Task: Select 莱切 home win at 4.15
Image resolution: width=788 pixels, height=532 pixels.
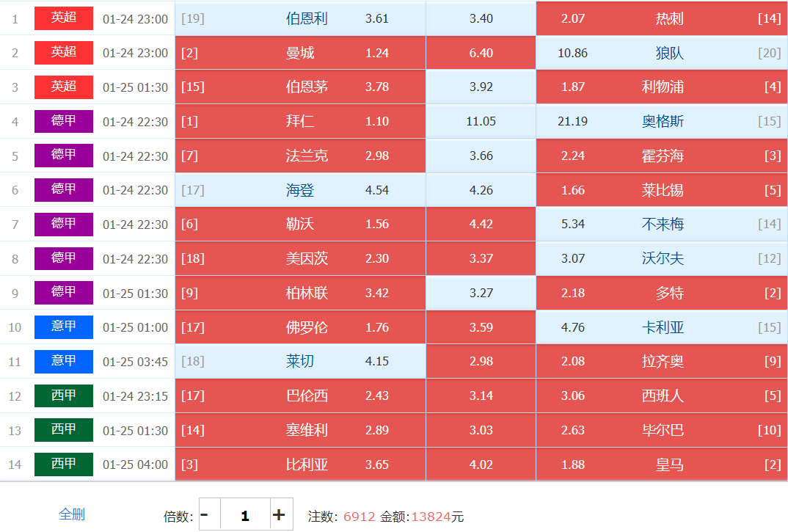Action: click(x=300, y=361)
